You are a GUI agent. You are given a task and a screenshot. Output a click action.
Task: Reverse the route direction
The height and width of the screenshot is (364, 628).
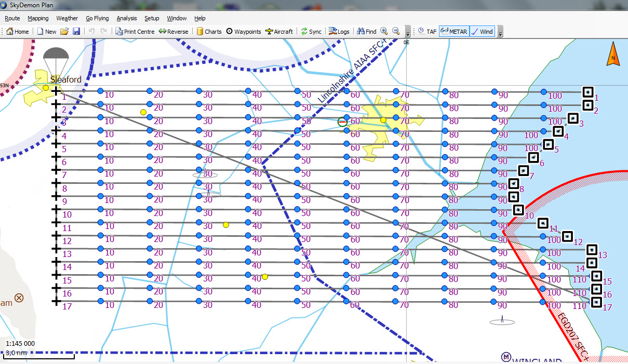[173, 31]
